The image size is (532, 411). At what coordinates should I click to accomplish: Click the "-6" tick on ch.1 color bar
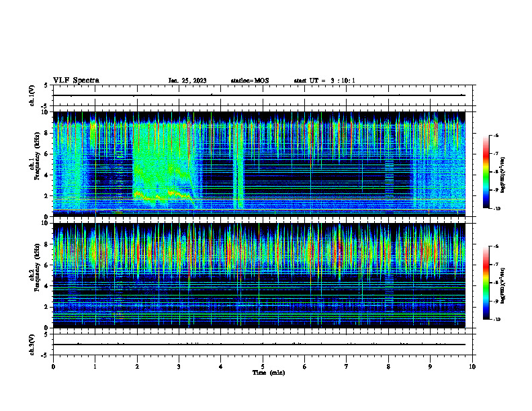click(496, 135)
